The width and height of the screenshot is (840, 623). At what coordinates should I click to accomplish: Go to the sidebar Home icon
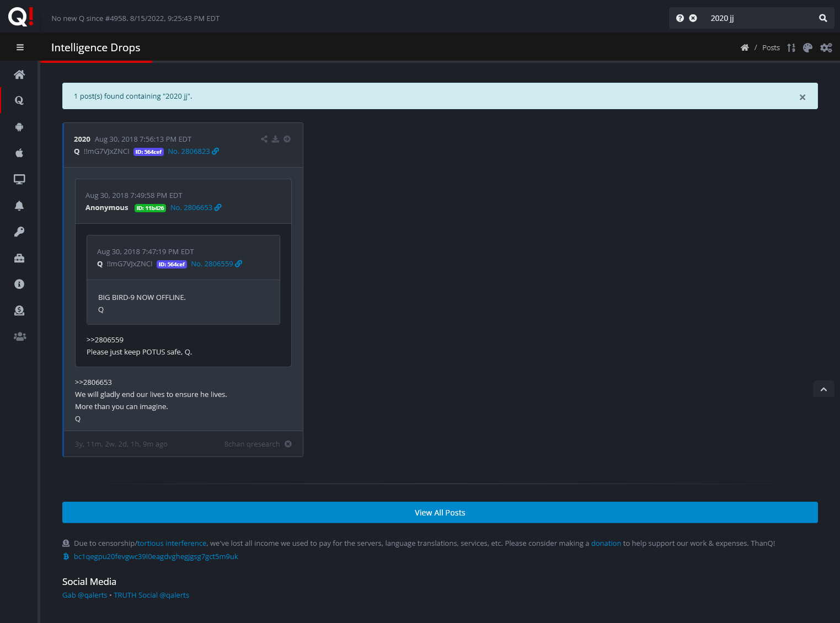[19, 74]
